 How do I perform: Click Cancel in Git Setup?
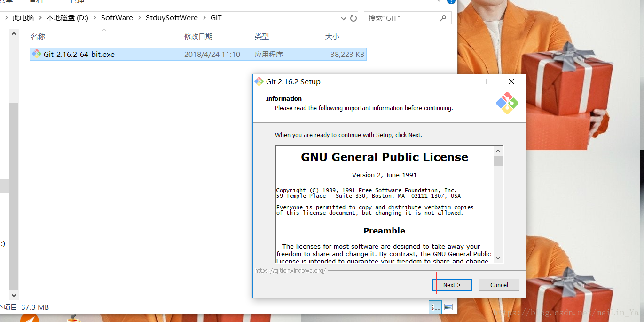[x=499, y=285]
